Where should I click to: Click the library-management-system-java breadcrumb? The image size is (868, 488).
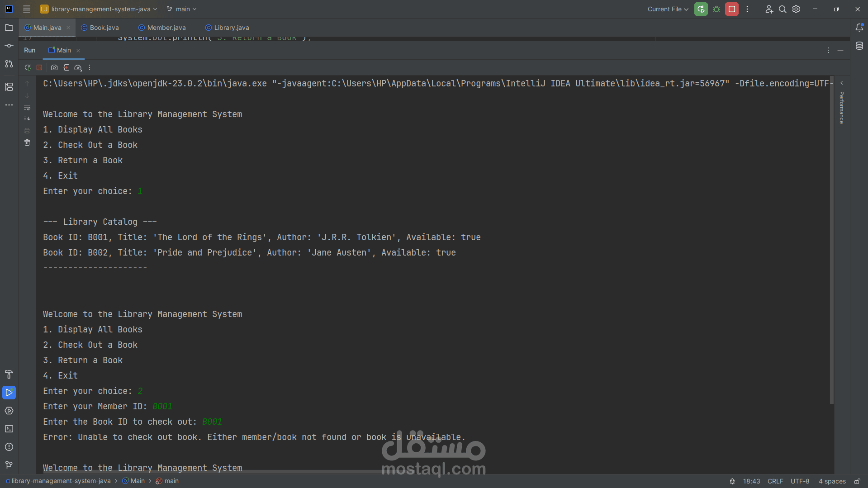click(58, 481)
